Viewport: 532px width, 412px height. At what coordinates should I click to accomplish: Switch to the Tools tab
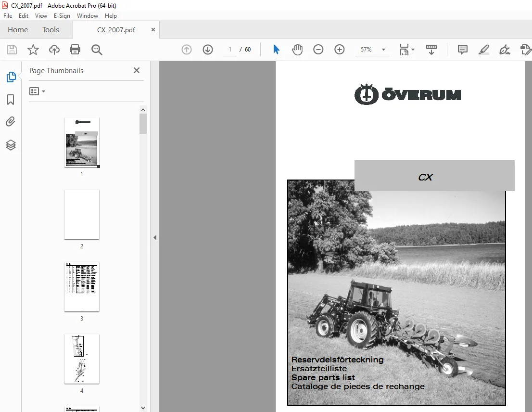coord(51,30)
